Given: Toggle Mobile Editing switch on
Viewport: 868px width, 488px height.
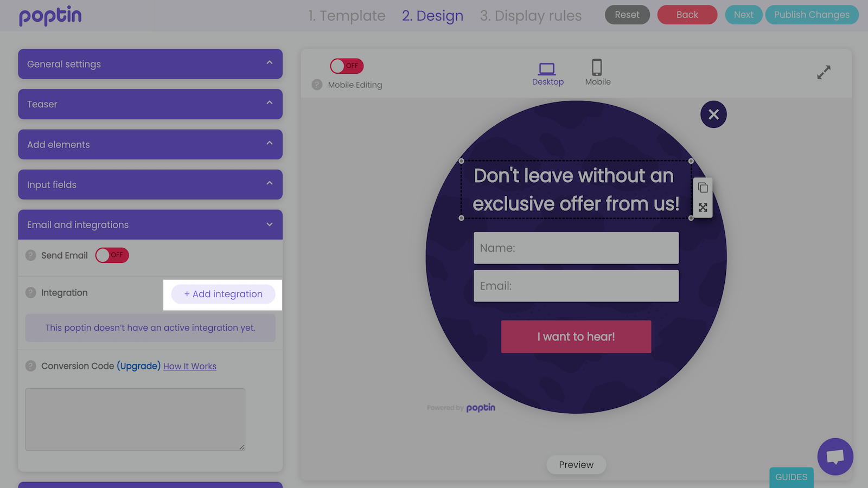Looking at the screenshot, I should pos(347,66).
